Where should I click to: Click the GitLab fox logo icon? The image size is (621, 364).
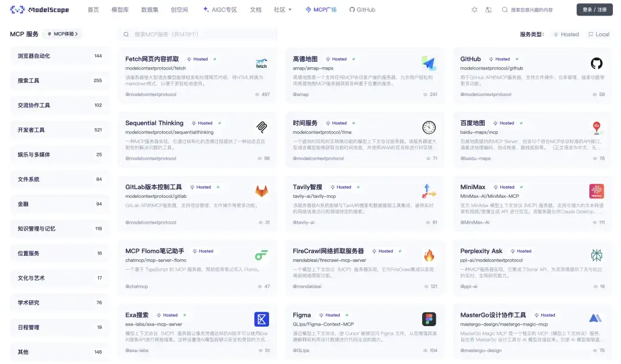(262, 191)
